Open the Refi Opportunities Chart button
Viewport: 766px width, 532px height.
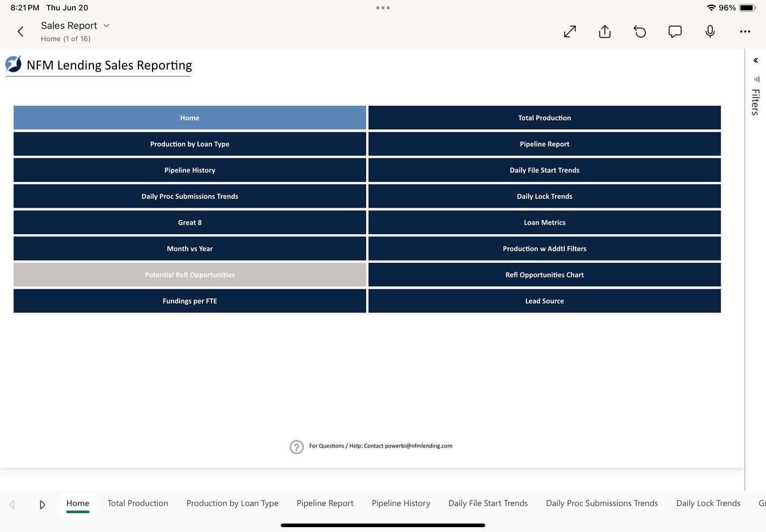(x=545, y=275)
